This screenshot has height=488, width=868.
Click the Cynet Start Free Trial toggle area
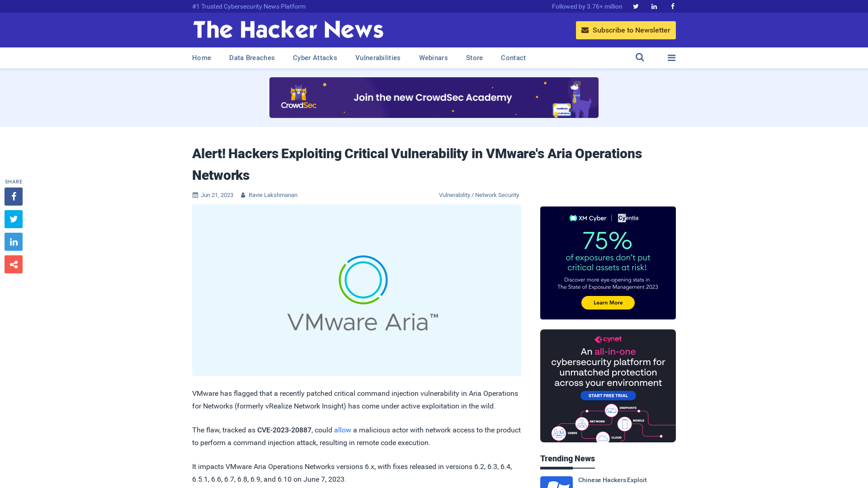(608, 396)
